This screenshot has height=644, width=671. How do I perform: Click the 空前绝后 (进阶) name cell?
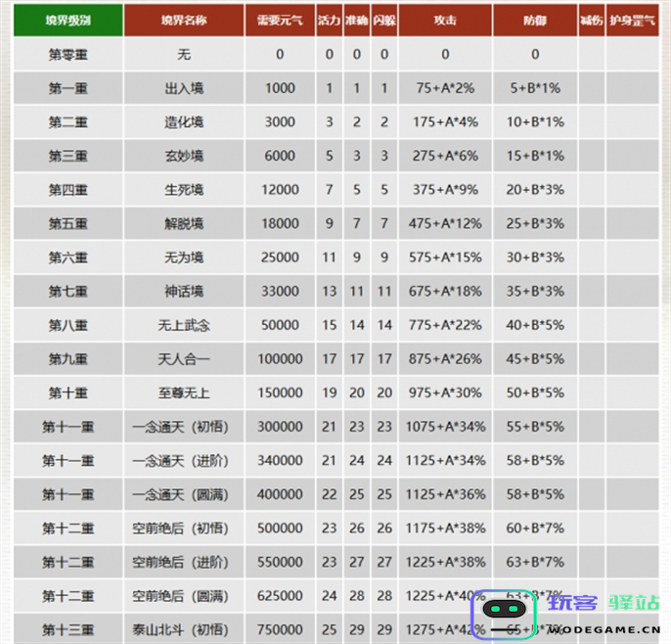click(184, 562)
